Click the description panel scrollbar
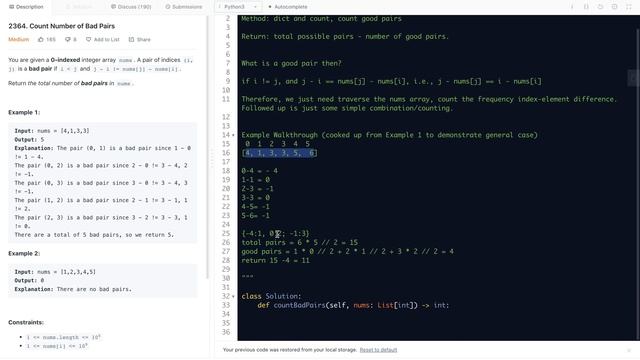This screenshot has width=640, height=360. [208, 147]
